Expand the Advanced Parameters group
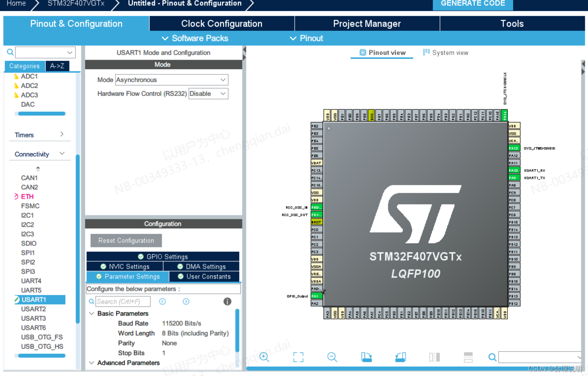Screen dimensions: 588x376 [x=91, y=363]
